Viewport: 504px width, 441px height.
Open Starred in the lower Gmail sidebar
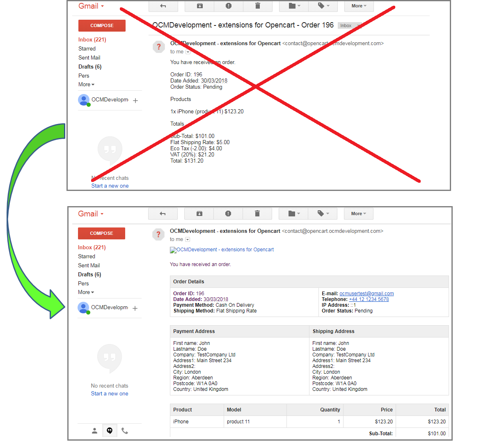point(87,257)
